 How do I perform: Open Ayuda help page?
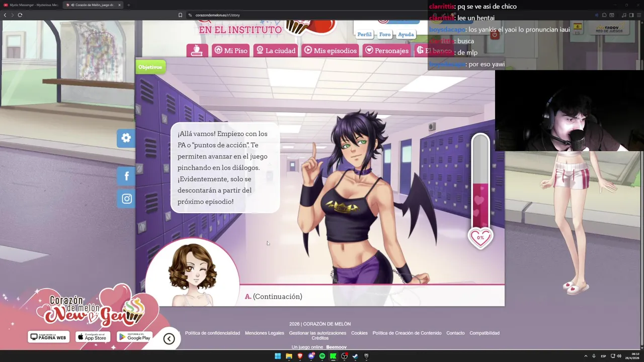pyautogui.click(x=406, y=34)
